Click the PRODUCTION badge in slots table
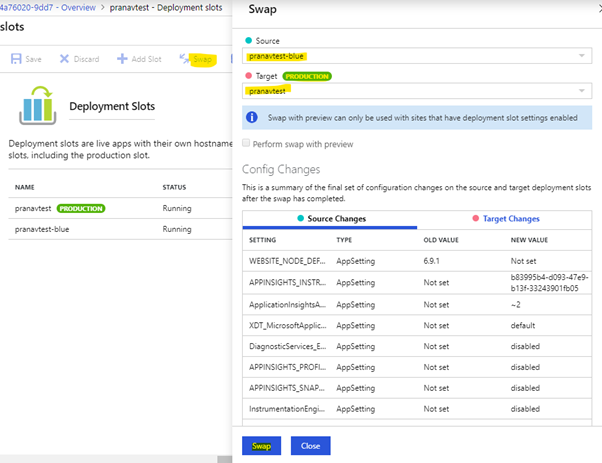 80,209
